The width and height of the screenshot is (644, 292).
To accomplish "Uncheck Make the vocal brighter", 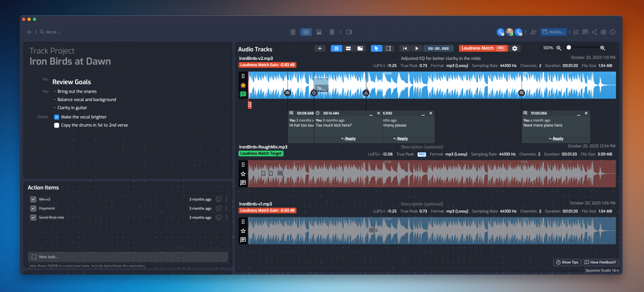I will [x=57, y=117].
